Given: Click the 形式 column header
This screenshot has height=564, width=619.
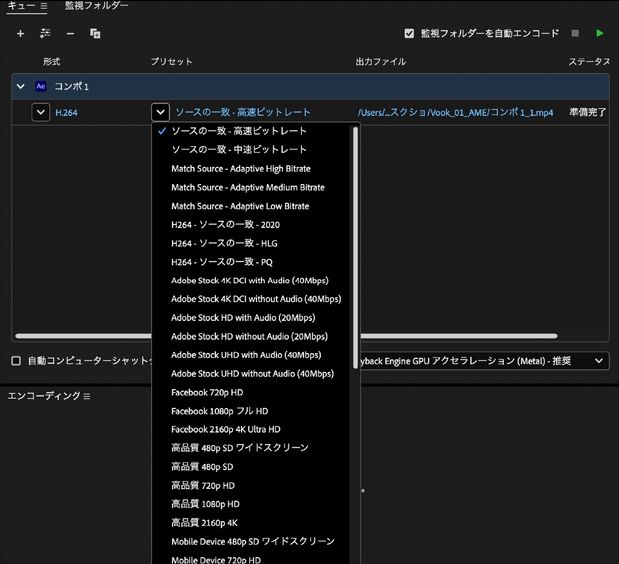Looking at the screenshot, I should tap(52, 62).
